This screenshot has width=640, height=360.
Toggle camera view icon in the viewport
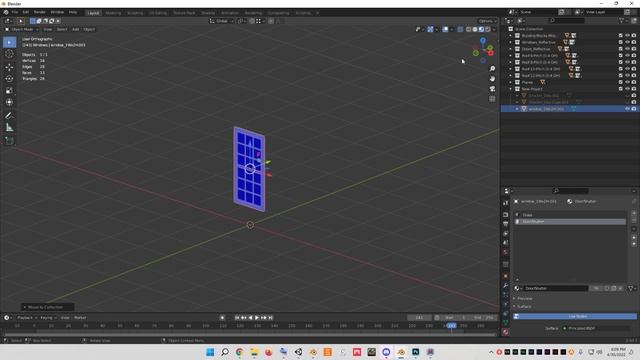pos(492,89)
